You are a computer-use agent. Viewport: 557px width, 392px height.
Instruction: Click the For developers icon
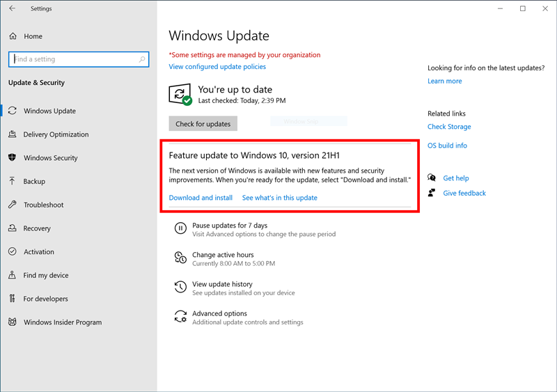13,299
